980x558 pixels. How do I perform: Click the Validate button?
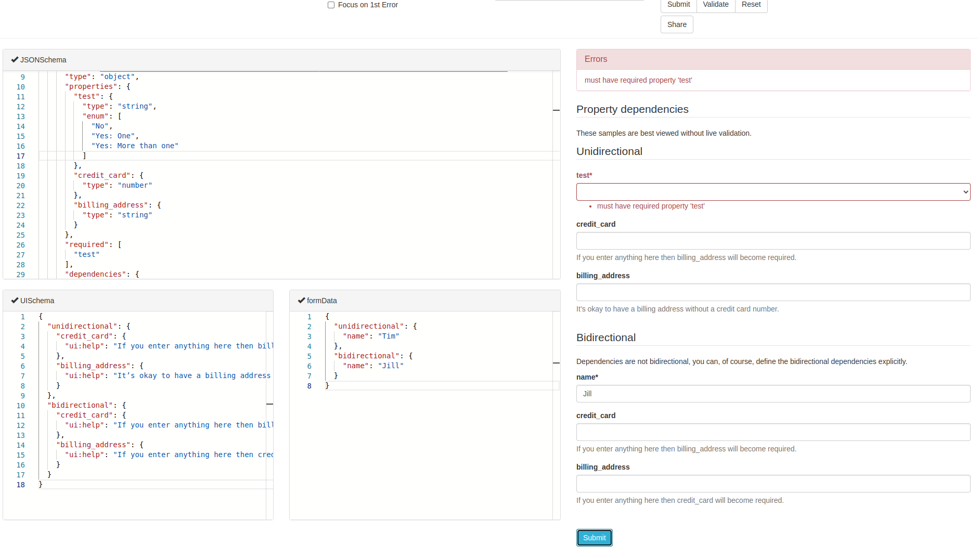point(715,4)
